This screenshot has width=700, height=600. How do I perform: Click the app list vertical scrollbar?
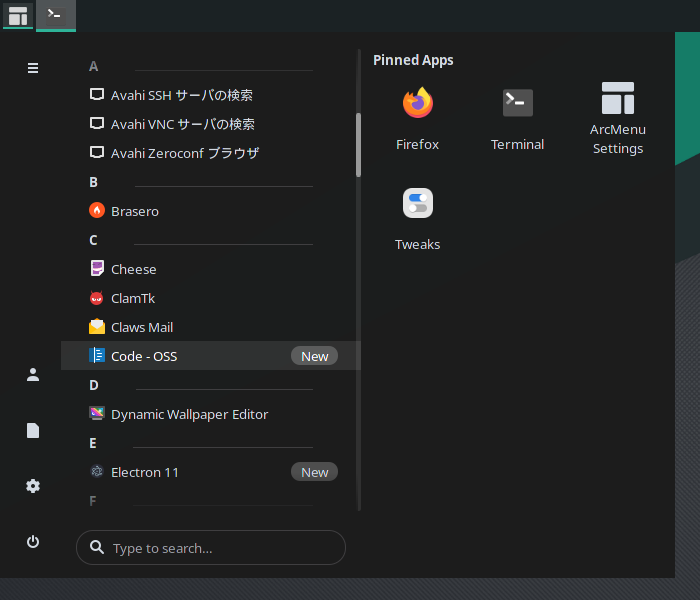point(358,145)
